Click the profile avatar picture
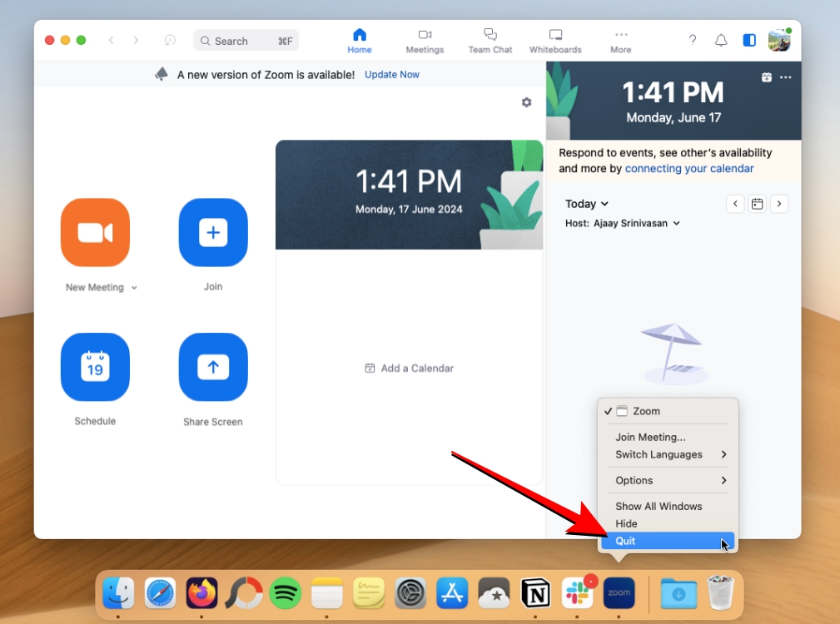Screen dimensions: 840x624 click(x=779, y=40)
